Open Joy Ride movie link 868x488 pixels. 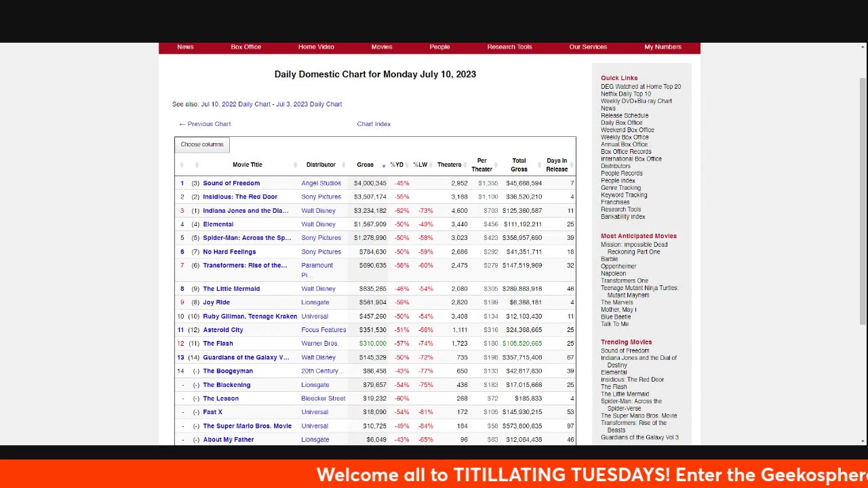(216, 302)
